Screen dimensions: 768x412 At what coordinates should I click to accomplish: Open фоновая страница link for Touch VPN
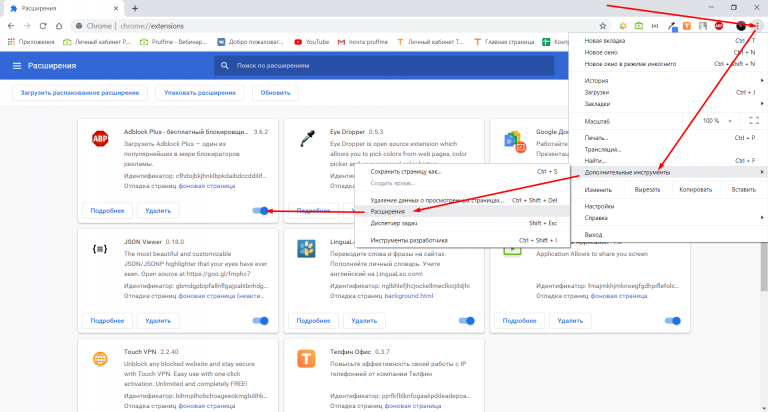207,406
